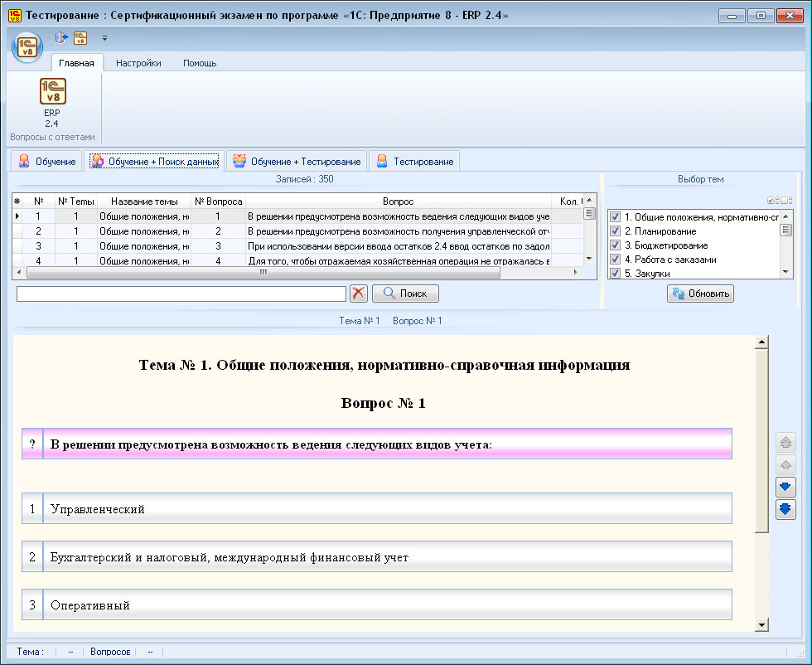Click the small 1C v8 icon in quick access toolbar
This screenshot has width=812, height=665.
click(80, 38)
